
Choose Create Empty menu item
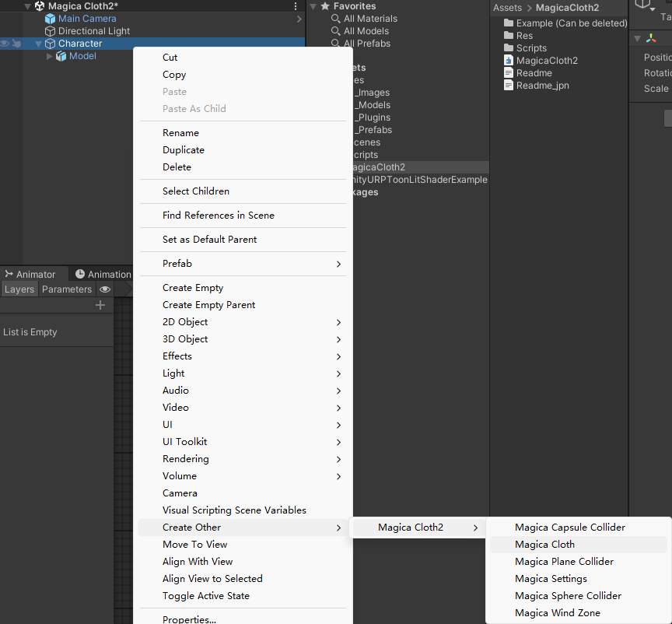[243, 288]
